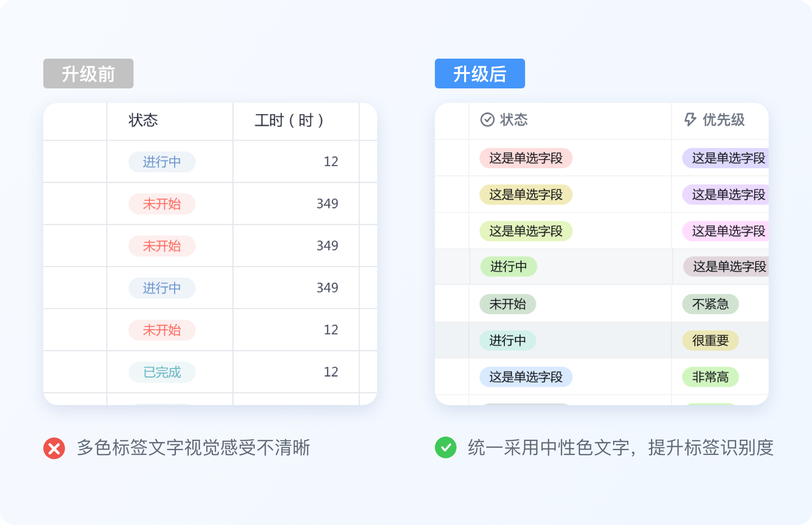The height and width of the screenshot is (525, 812).
Task: Click the first 349 hours cell
Action: pyautogui.click(x=327, y=204)
